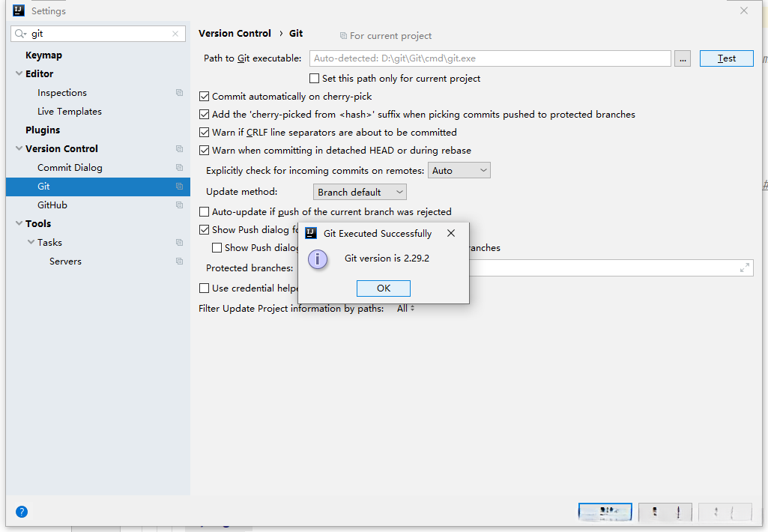Select the GitHub settings entry
This screenshot has height=532, width=768.
(52, 205)
